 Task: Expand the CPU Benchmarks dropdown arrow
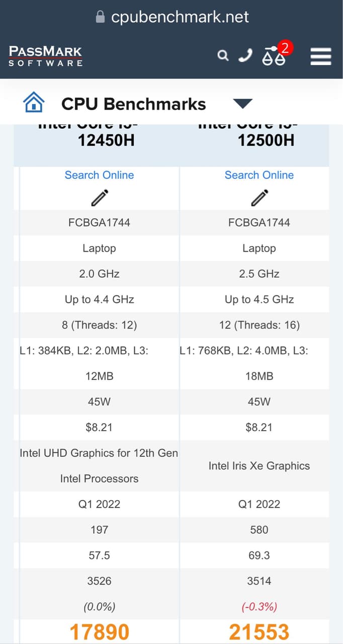tap(242, 104)
